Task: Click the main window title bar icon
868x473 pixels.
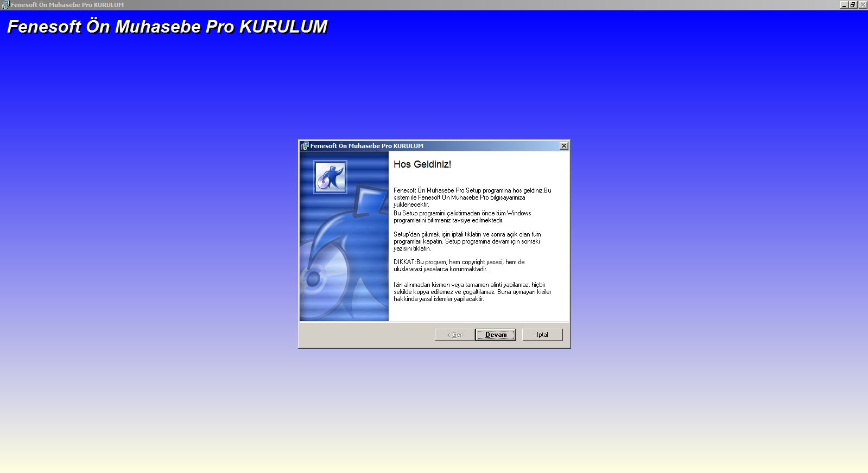Action: pyautogui.click(x=5, y=5)
